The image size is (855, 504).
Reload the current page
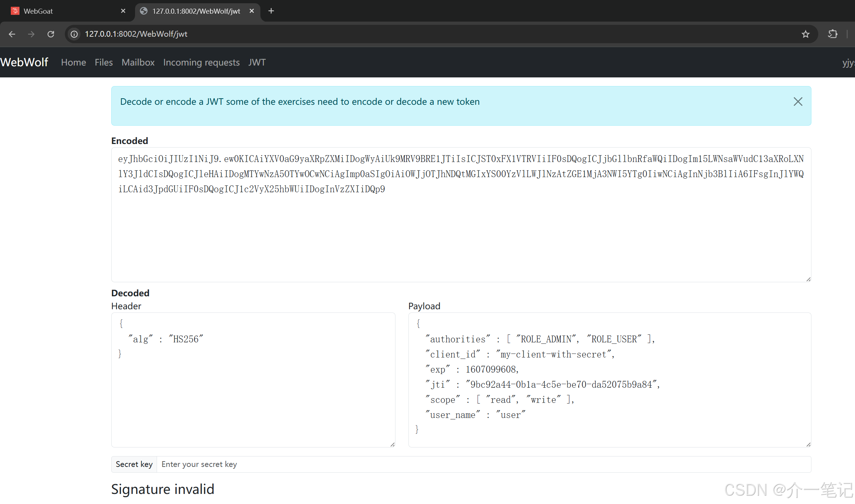tap(51, 34)
